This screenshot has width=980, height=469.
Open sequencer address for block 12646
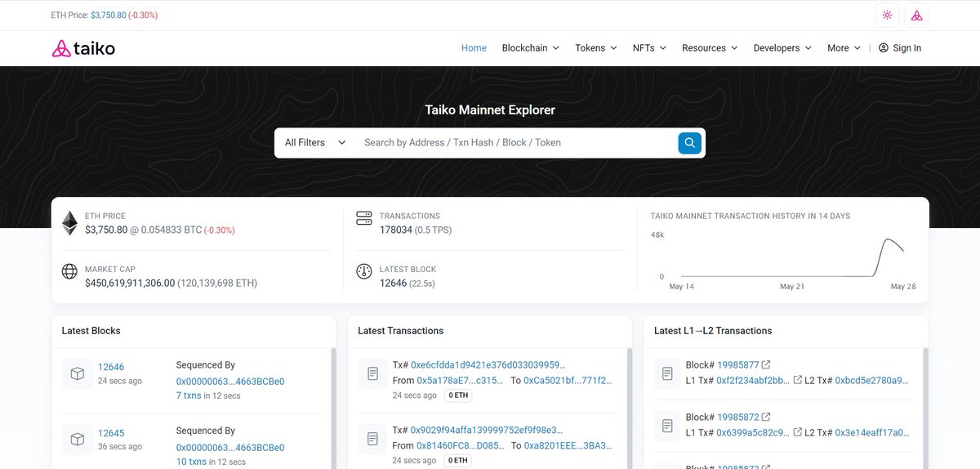230,382
